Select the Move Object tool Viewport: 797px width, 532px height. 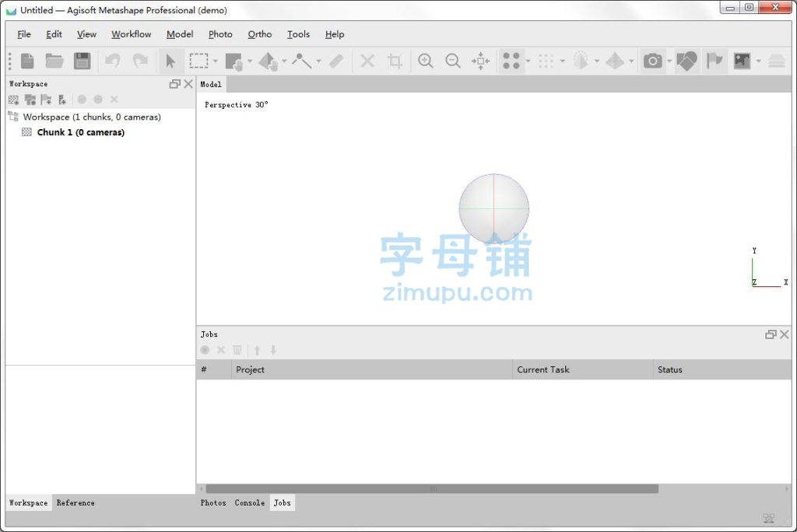(x=268, y=61)
